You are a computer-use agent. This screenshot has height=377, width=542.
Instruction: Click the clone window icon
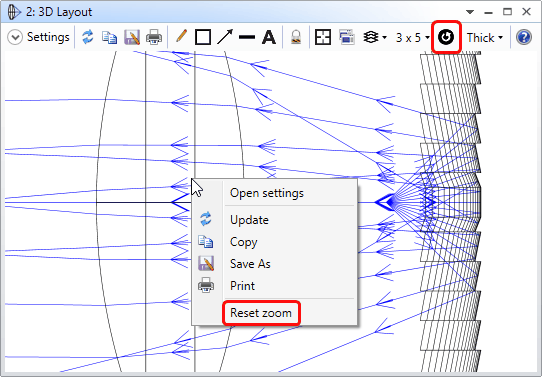[347, 37]
